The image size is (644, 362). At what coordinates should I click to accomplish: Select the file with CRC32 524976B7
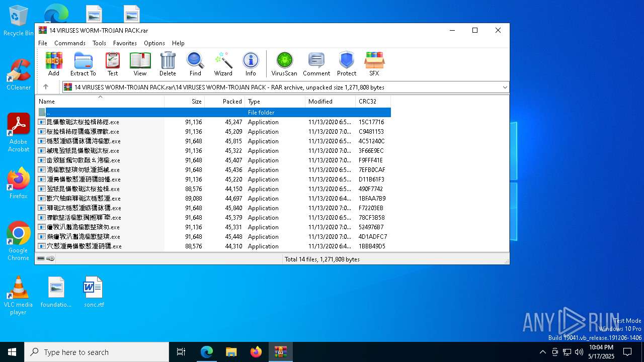[x=213, y=227]
